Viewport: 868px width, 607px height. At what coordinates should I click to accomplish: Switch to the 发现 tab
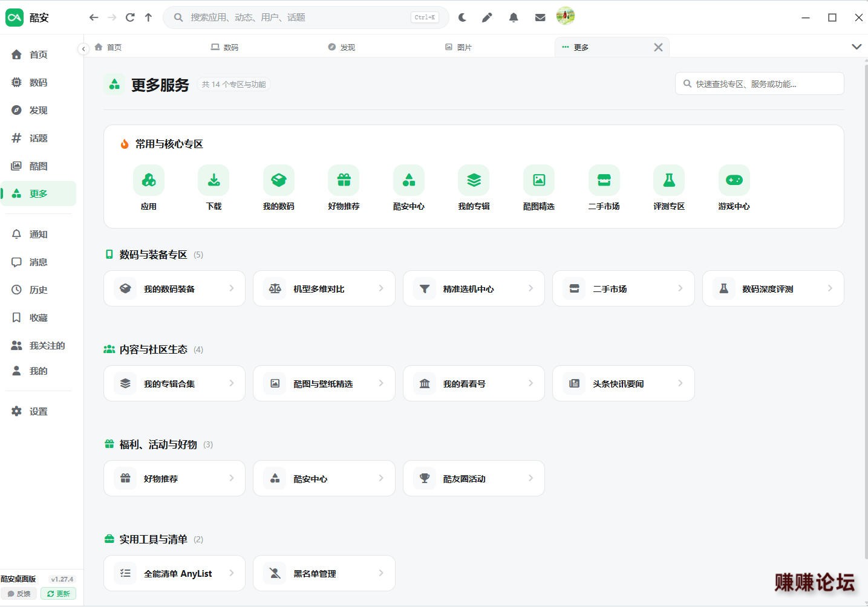tap(341, 47)
